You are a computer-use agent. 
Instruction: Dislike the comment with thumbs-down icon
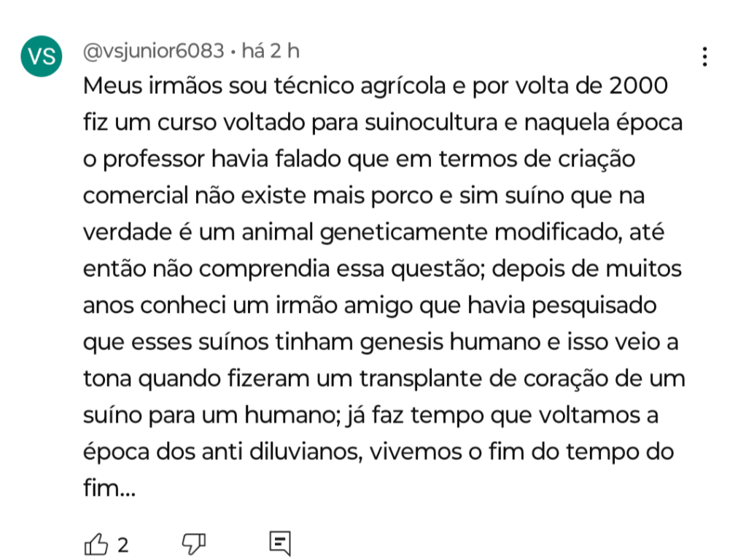click(x=193, y=543)
